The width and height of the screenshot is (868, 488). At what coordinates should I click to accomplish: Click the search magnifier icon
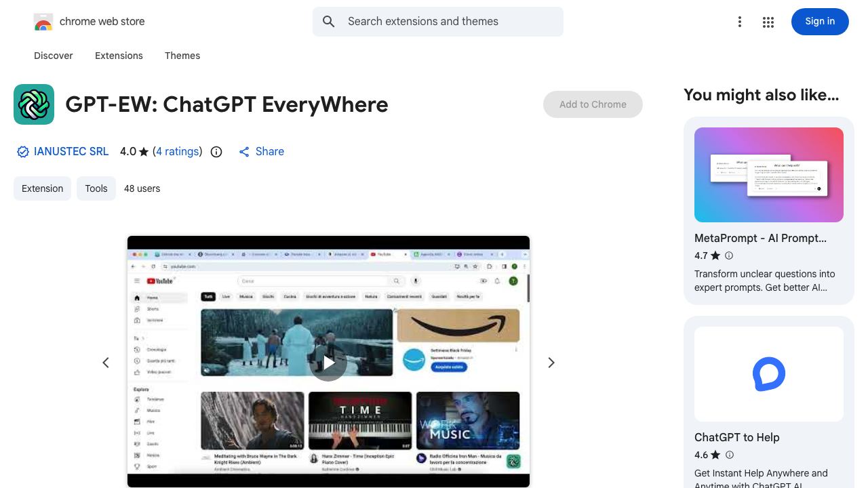coord(329,22)
